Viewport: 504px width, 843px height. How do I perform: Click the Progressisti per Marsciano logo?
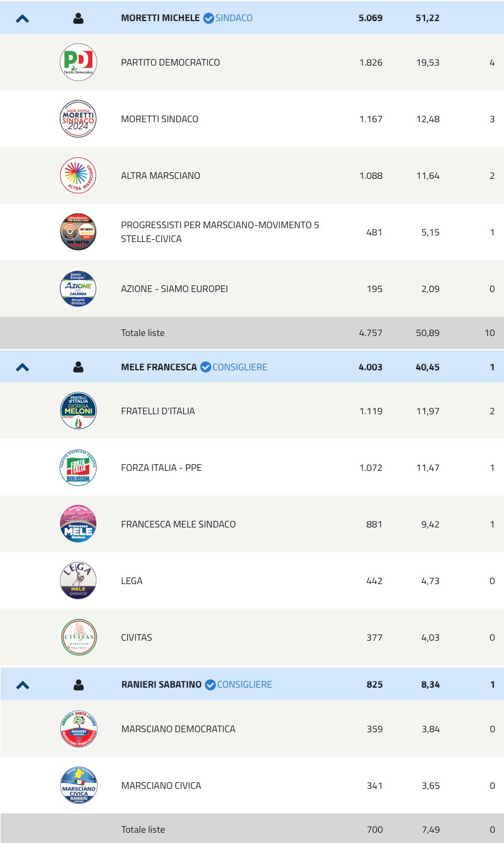pyautogui.click(x=78, y=232)
